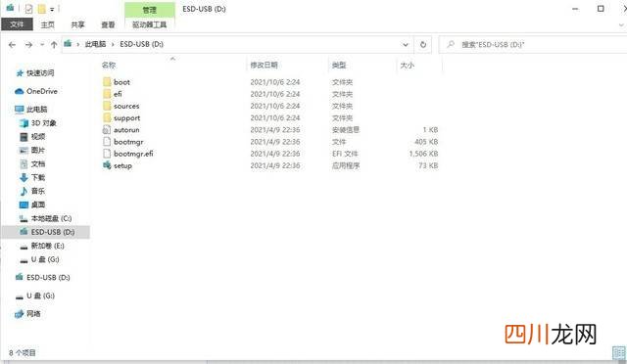Image resolution: width=627 pixels, height=364 pixels.
Task: Go up one folder level
Action: [x=54, y=45]
